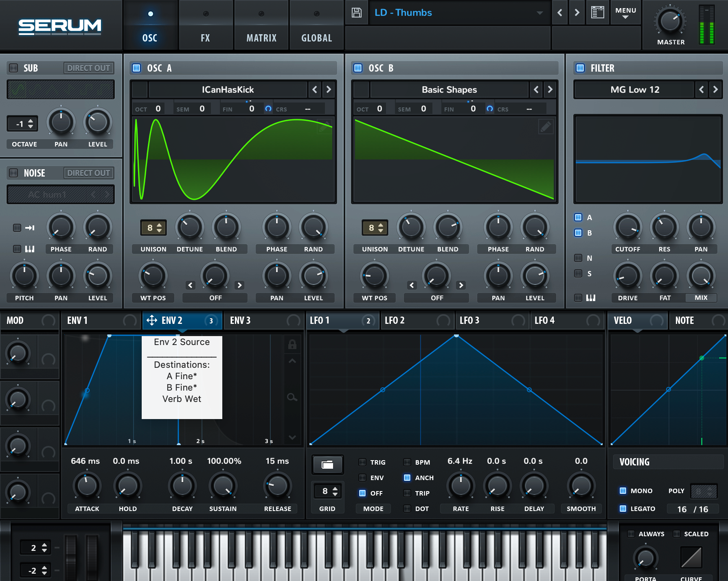Click NOISE DIRECT OUT button
Viewport: 728px width, 581px height.
[x=89, y=173]
